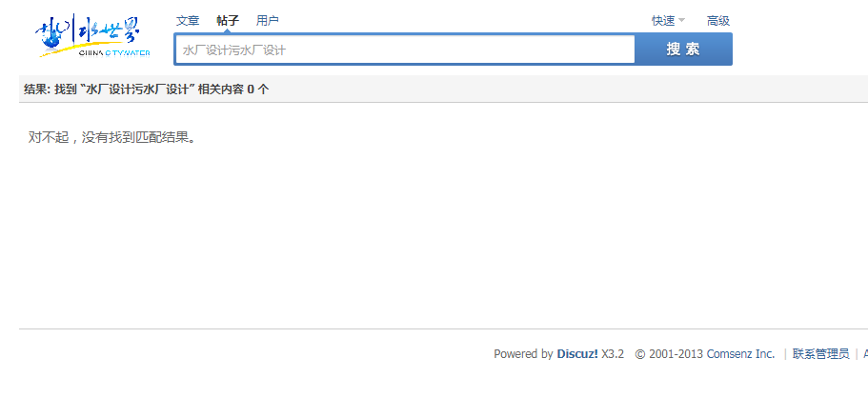This screenshot has width=868, height=398.
Task: Focus the 水厂设计污水厂设计 search box
Action: (405, 50)
